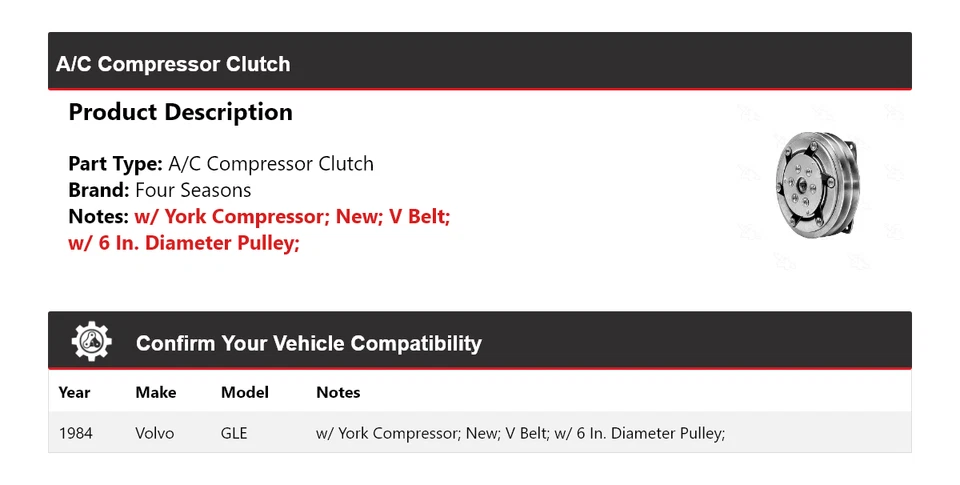Click the red York Compressor notes line
Viewport: 960px width, 485px height.
(x=292, y=216)
